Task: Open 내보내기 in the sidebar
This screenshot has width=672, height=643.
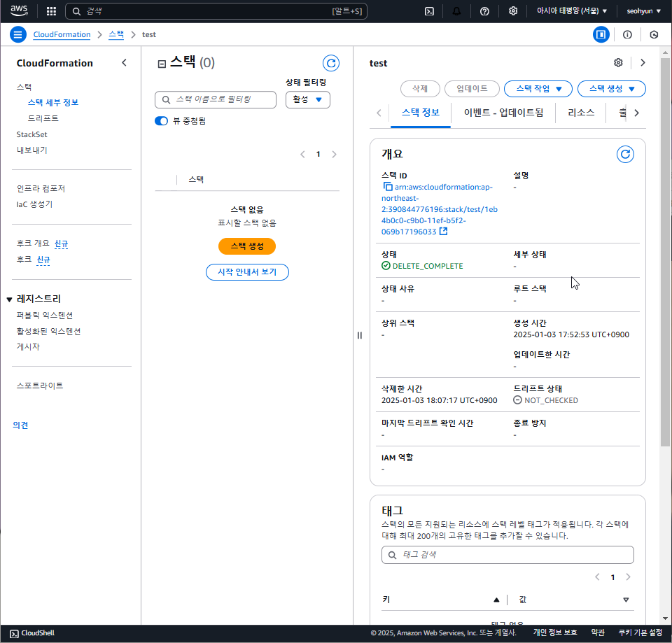Action: click(x=31, y=150)
